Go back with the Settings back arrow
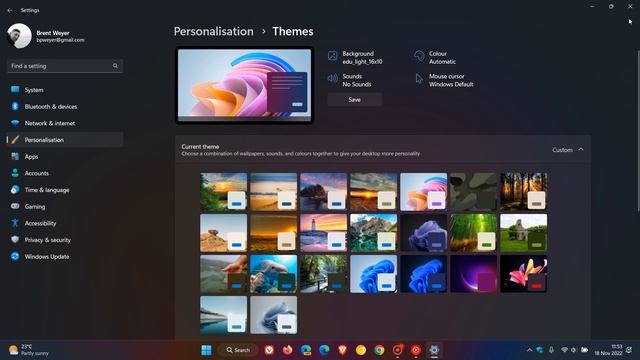The width and height of the screenshot is (640, 360). 10,10
